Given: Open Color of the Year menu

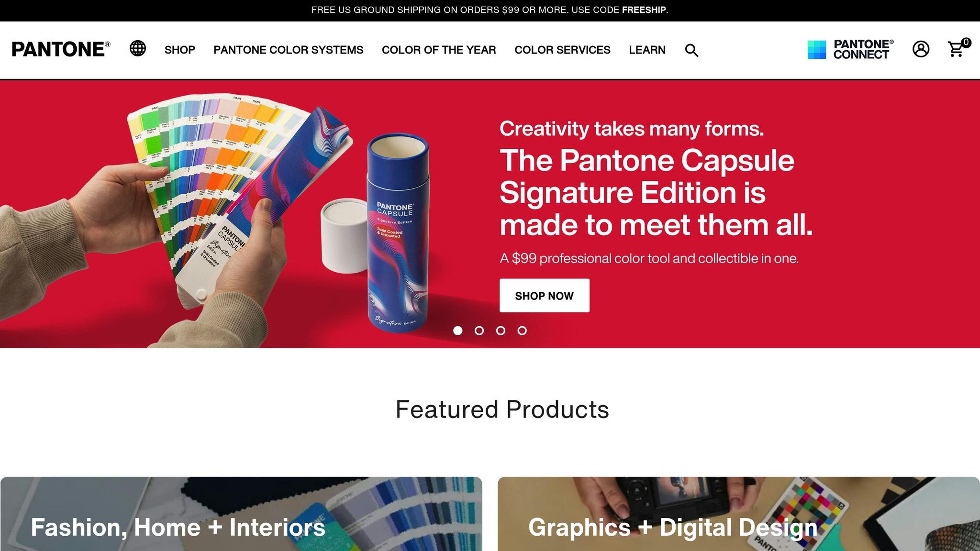Looking at the screenshot, I should [439, 50].
